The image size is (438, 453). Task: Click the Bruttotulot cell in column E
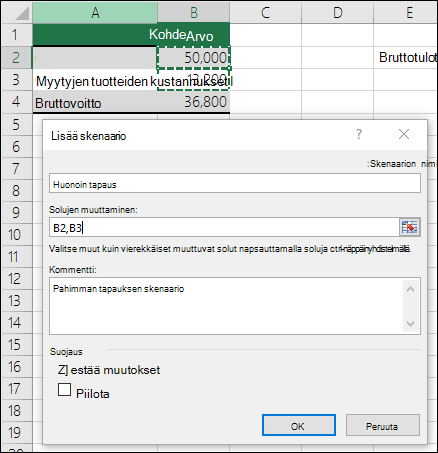pyautogui.click(x=406, y=58)
